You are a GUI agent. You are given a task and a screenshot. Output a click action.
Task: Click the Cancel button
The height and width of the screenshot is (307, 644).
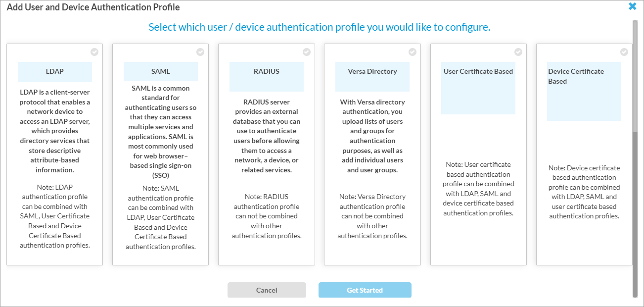pos(267,290)
